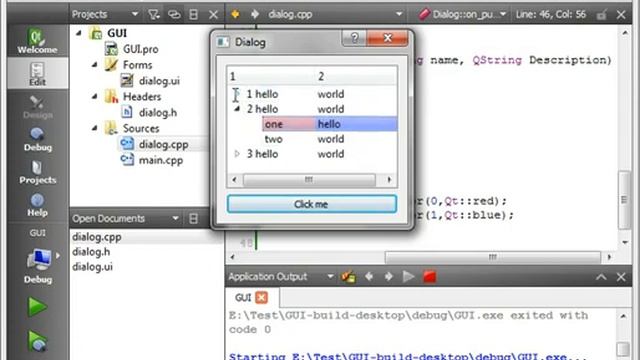Image resolution: width=640 pixels, height=360 pixels.
Task: Open the Projects view dropdown
Action: click(x=135, y=15)
